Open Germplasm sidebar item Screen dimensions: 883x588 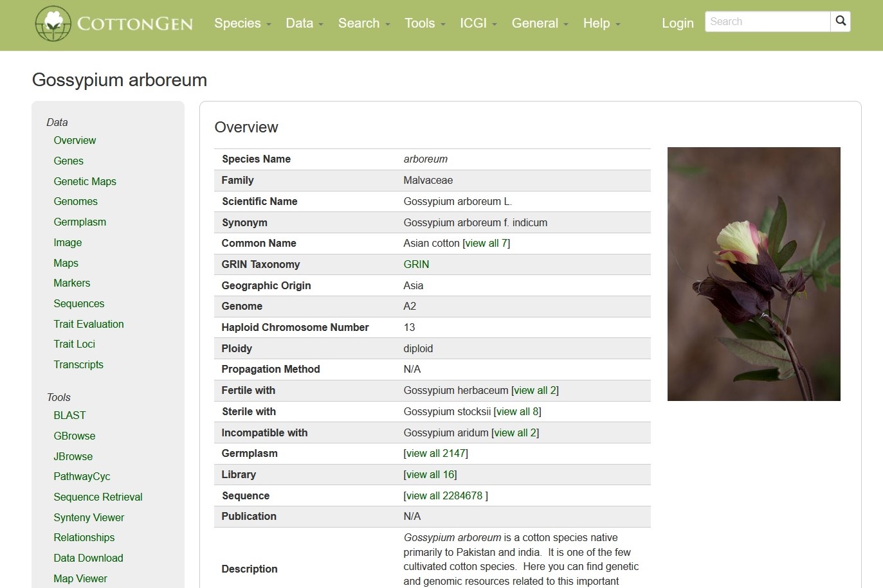80,222
